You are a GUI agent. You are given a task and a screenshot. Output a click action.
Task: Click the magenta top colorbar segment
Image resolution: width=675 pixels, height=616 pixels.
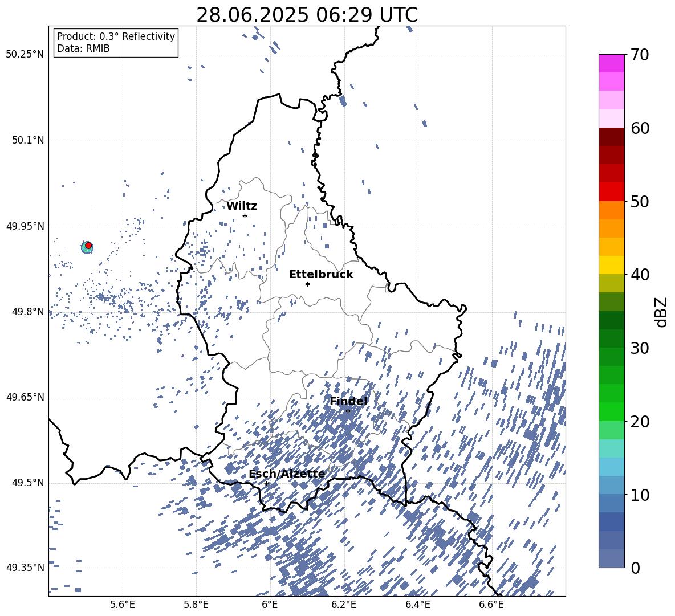tap(611, 64)
